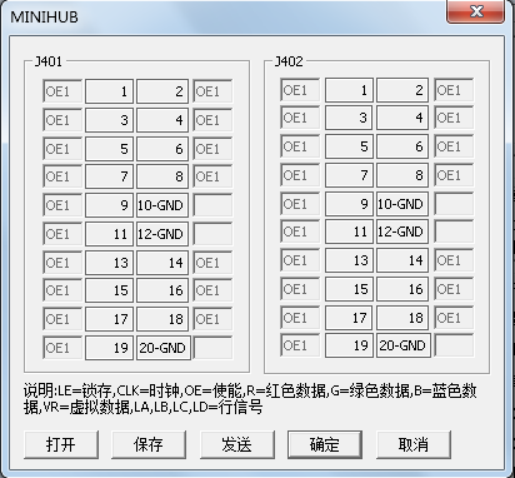Click pin 14 button in J401
The image size is (515, 478).
[x=162, y=263]
